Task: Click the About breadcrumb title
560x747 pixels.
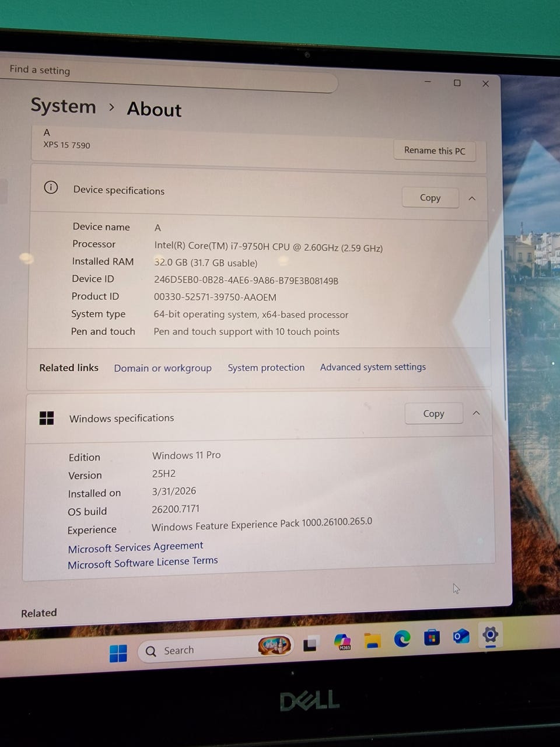Action: (x=154, y=110)
